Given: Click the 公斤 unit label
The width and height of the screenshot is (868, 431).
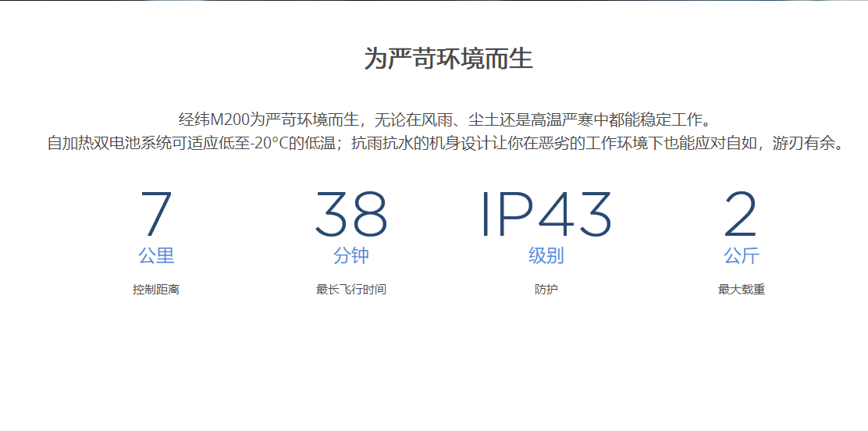Looking at the screenshot, I should [742, 255].
